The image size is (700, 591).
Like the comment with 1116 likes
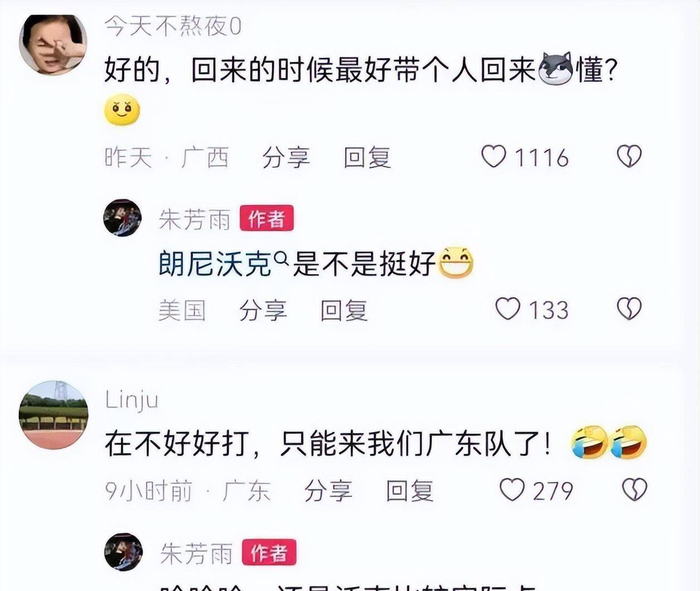[x=494, y=157]
